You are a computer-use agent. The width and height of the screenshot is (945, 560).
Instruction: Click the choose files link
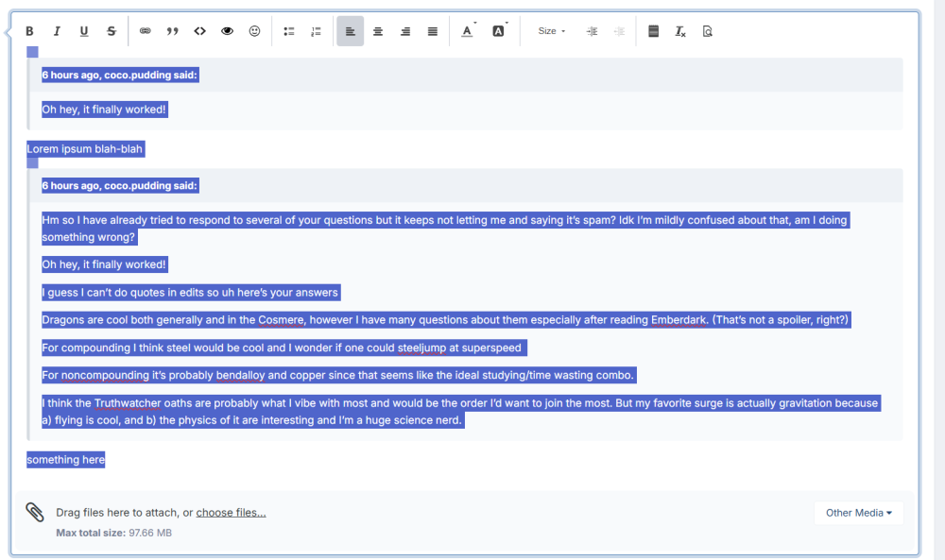pyautogui.click(x=231, y=513)
